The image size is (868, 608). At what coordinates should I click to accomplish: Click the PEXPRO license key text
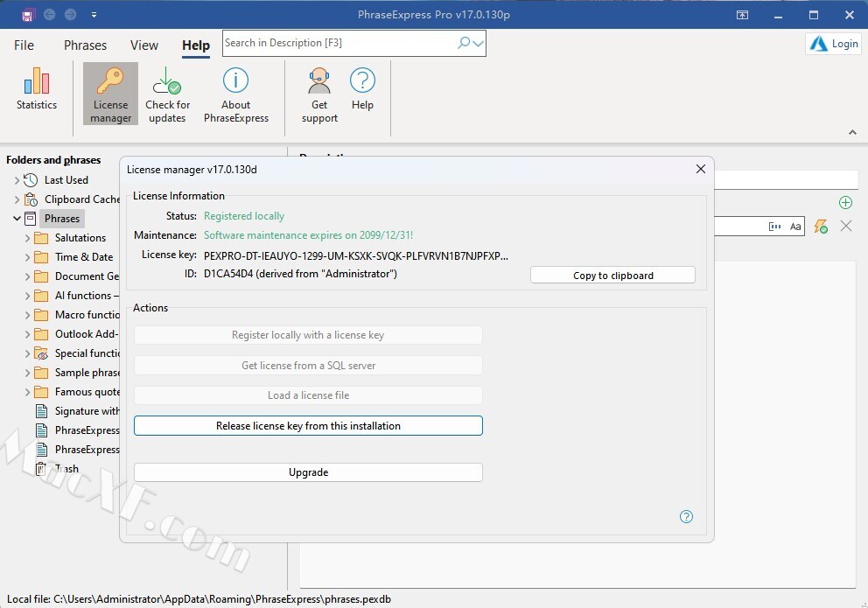pyautogui.click(x=356, y=255)
